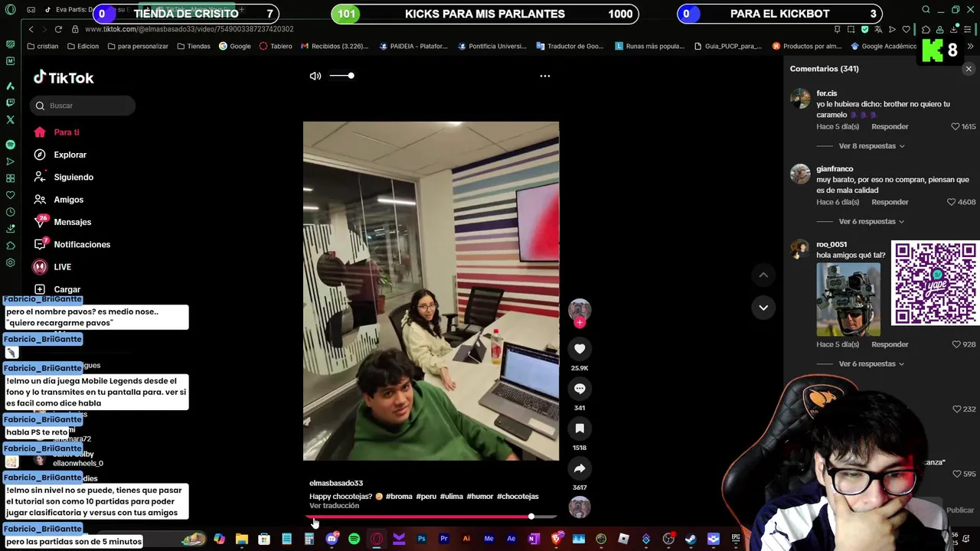Open the LIVE section
980x551 pixels.
[x=62, y=267]
